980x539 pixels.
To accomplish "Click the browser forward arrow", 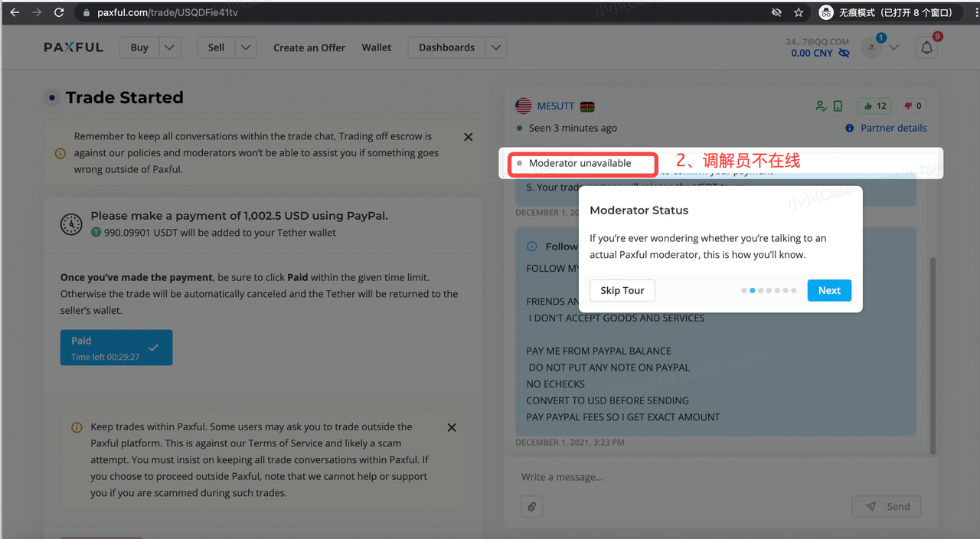I will point(37,12).
